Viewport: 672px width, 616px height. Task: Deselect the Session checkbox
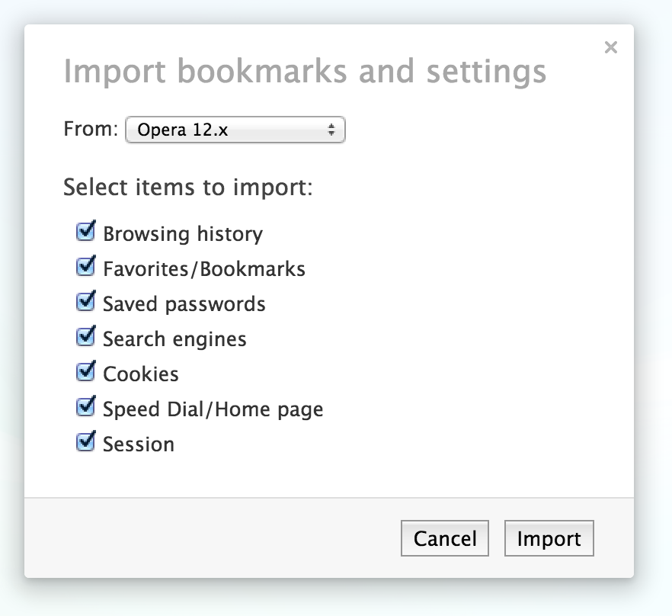(86, 442)
